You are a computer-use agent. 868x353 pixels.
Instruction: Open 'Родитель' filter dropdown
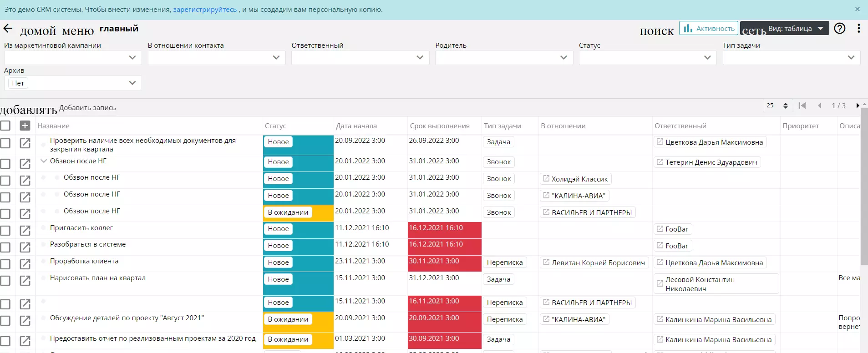coord(504,57)
